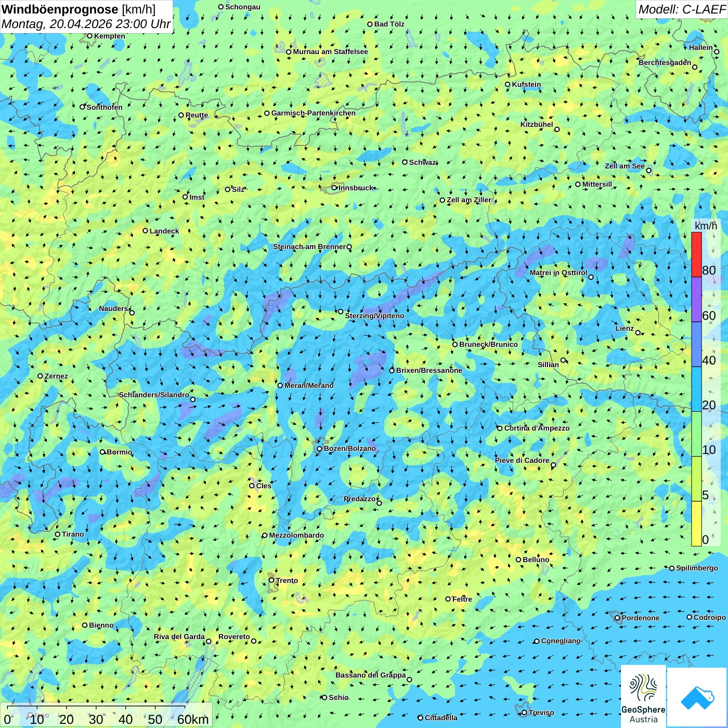
Task: Select the lime 5–10 km/h legend swatch
Action: click(x=696, y=479)
